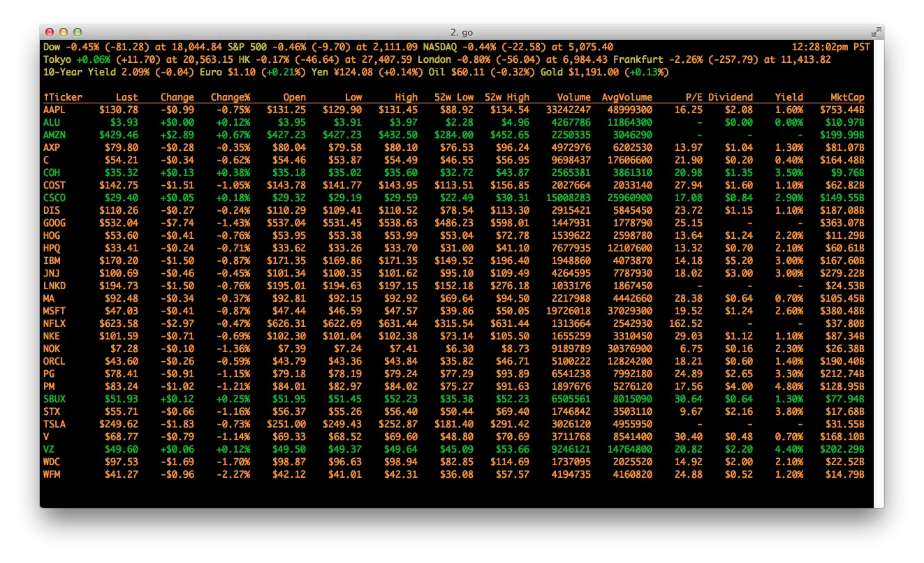Select the NOK ticker symbol
This screenshot has height=563, width=924.
tap(52, 349)
